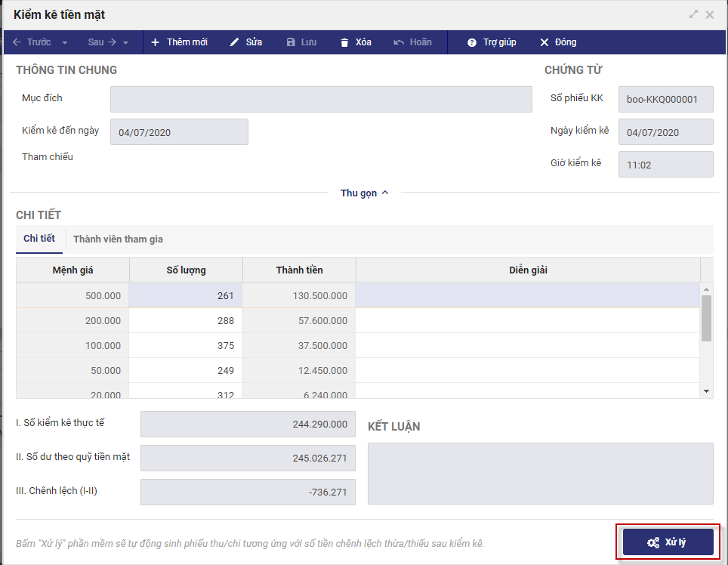Click the Giờ kiểm kê time field

click(666, 165)
